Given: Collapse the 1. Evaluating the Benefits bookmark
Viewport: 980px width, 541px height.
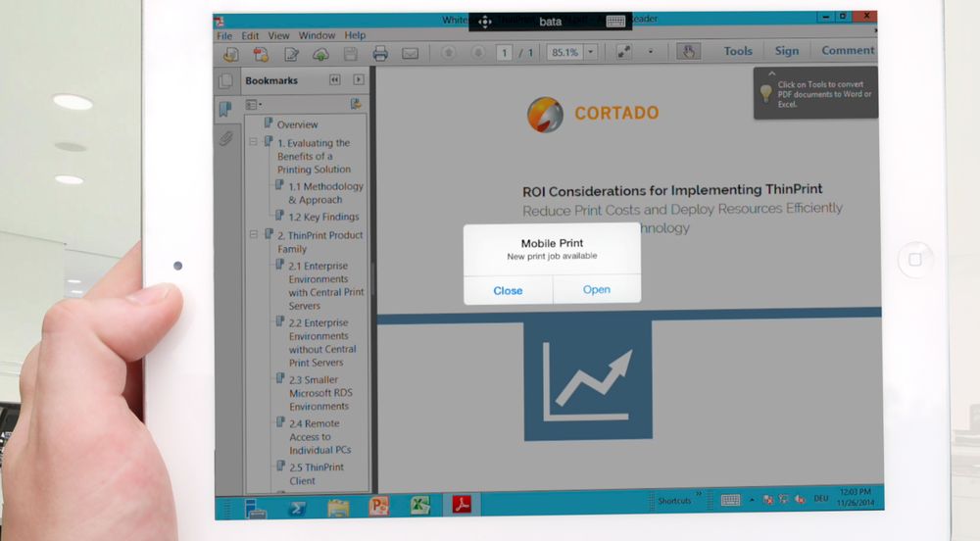Looking at the screenshot, I should (253, 142).
